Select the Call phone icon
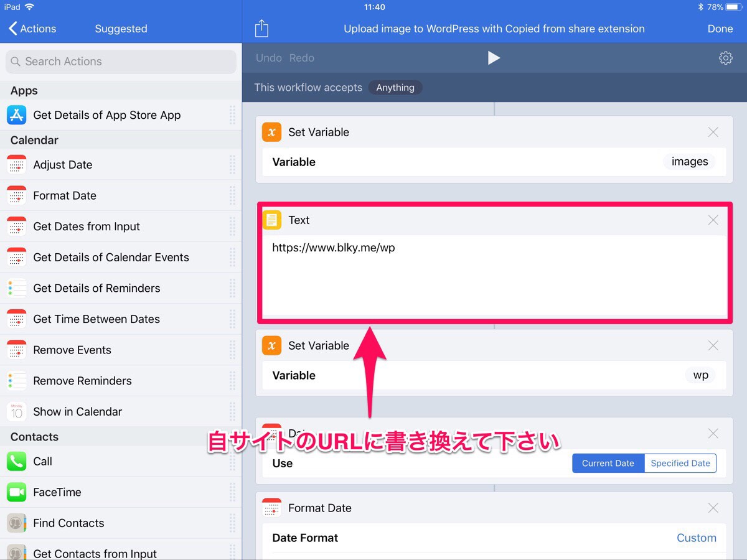Screen dimensions: 747x560 tap(16, 461)
